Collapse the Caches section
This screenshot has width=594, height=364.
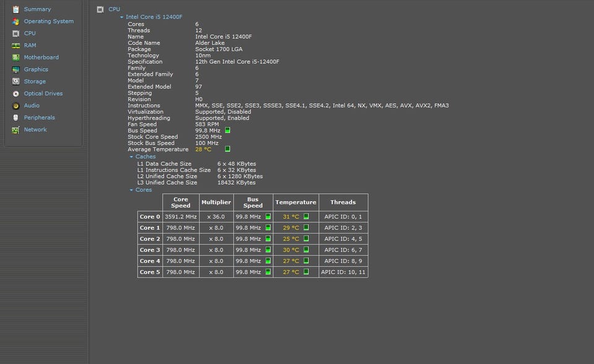pyautogui.click(x=131, y=156)
